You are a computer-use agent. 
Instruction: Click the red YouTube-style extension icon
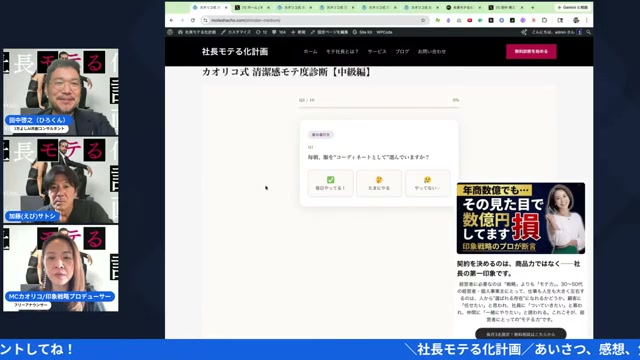470,20
